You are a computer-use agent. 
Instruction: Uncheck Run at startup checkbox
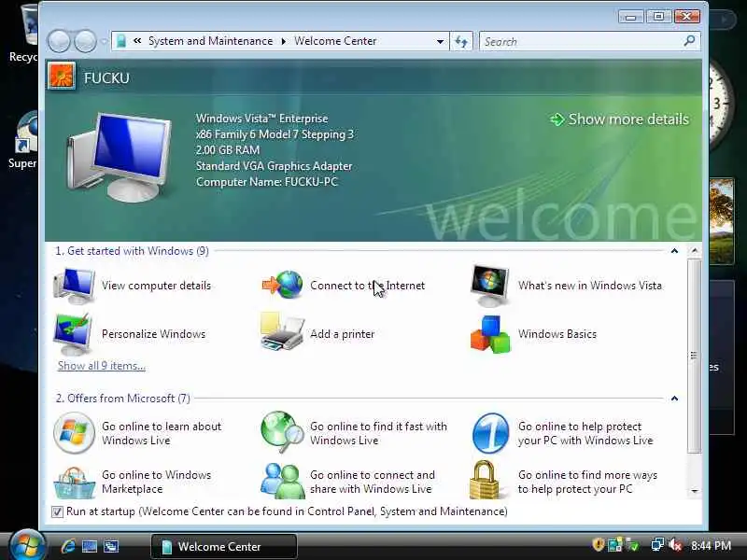57,511
